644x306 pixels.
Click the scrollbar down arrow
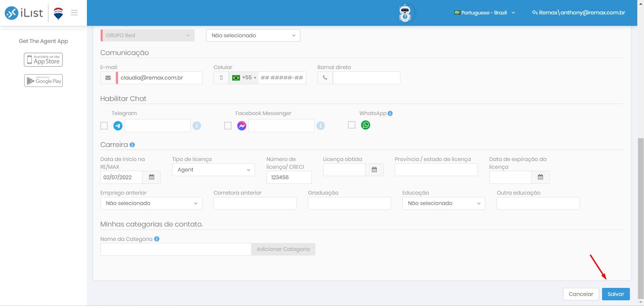click(641, 303)
